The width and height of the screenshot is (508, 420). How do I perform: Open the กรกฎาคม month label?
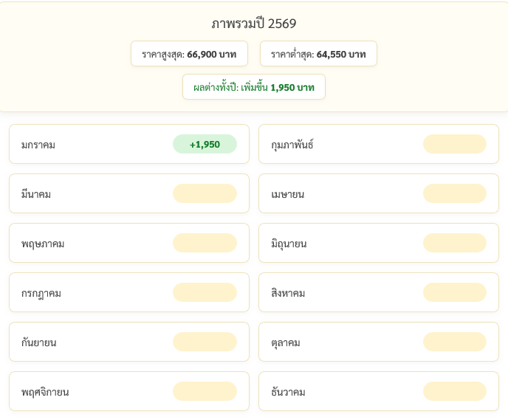coord(41,293)
